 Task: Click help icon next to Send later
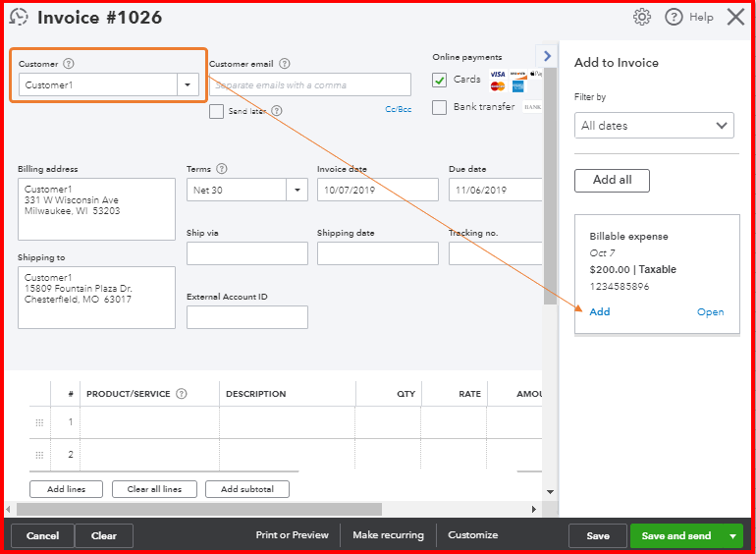point(276,111)
